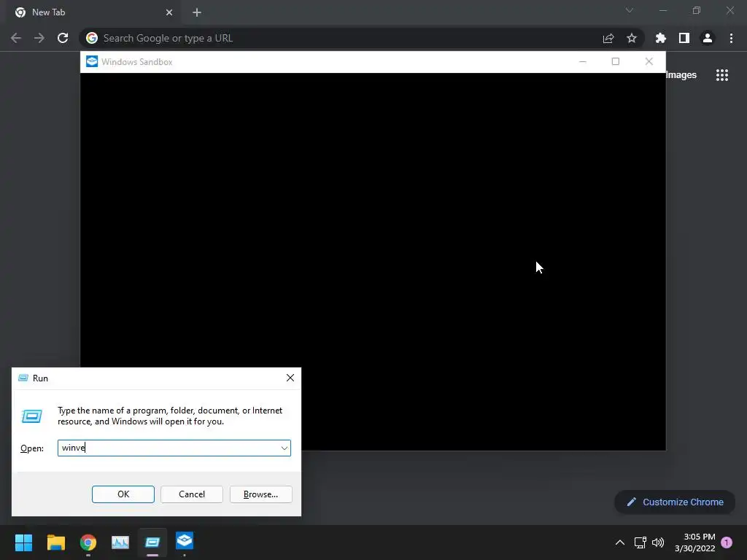747x560 pixels.
Task: Click OK in Run dialog
Action: [123, 494]
